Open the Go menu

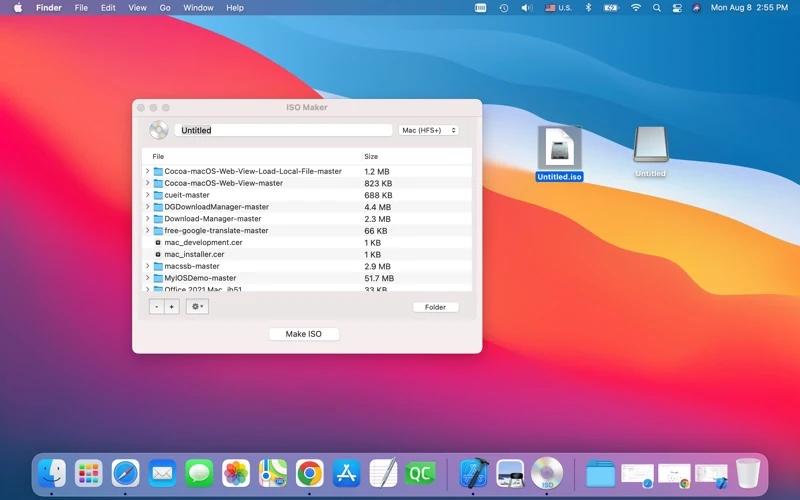tap(165, 8)
